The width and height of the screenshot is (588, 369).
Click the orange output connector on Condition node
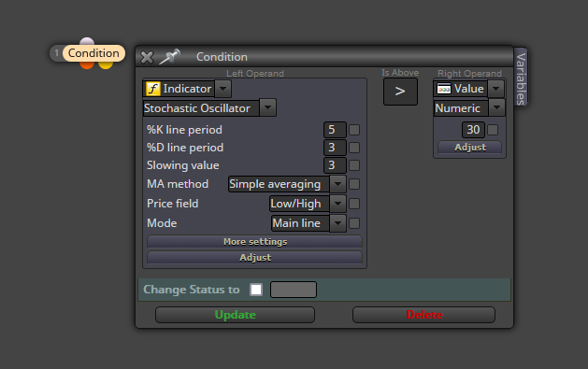pyautogui.click(x=87, y=65)
